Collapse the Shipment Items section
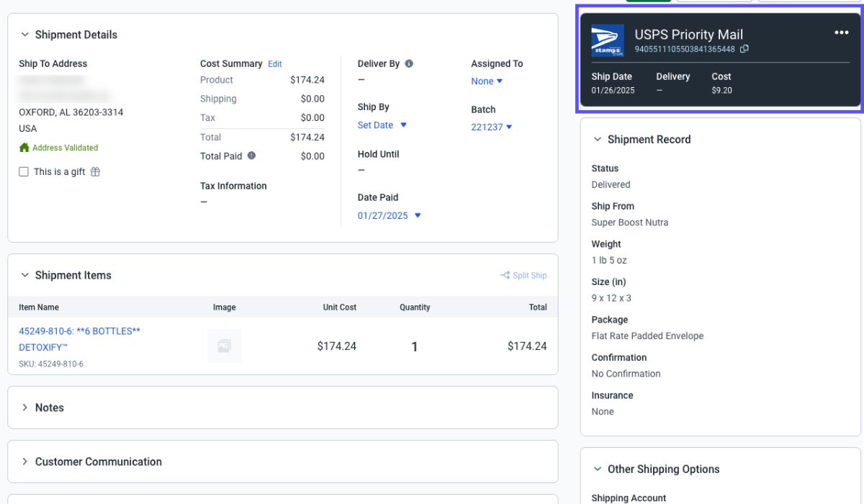 click(x=24, y=275)
